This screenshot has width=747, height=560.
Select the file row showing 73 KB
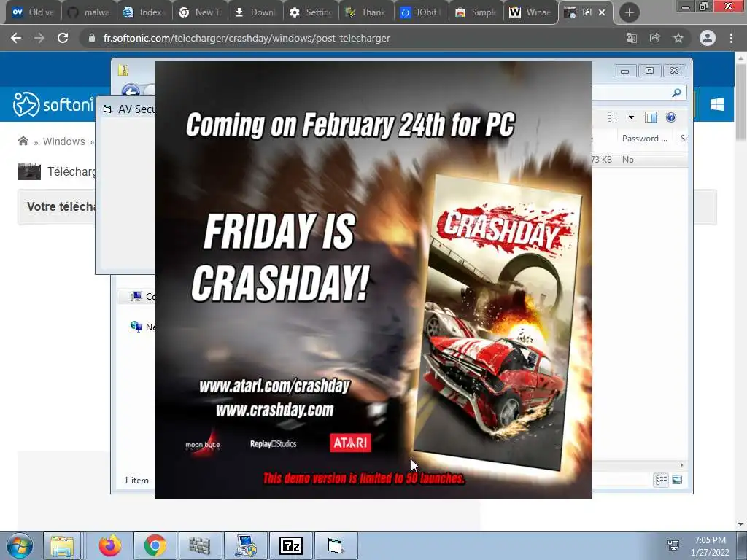point(639,160)
